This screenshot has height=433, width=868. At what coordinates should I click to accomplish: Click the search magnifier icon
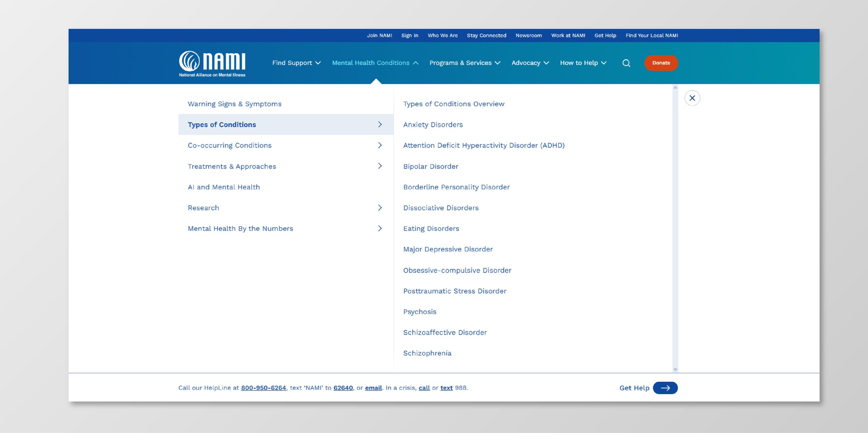point(626,63)
